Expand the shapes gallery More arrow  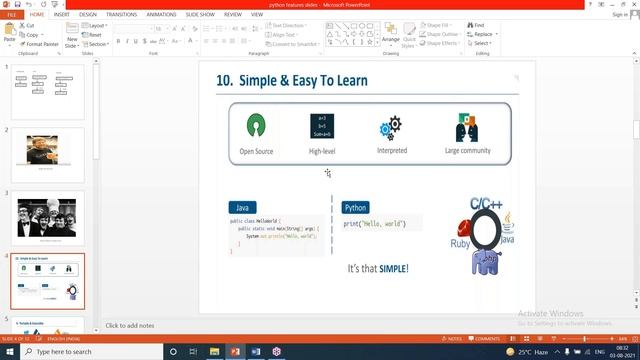coord(377,42)
